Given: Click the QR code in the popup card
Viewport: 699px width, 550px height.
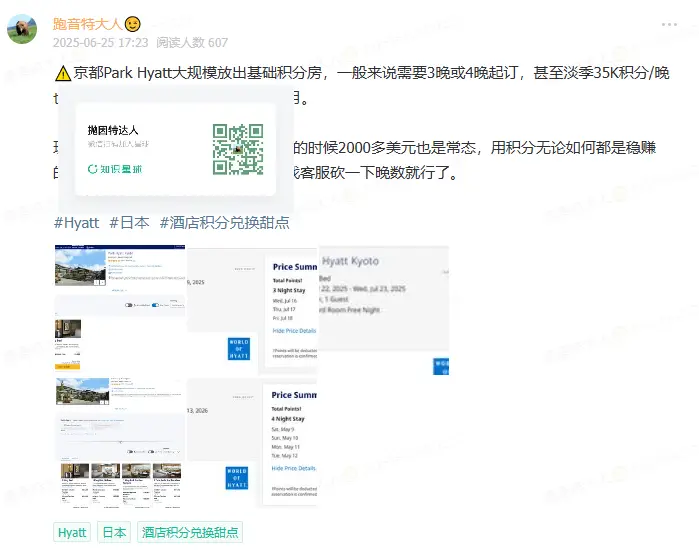Looking at the screenshot, I should pos(238,149).
